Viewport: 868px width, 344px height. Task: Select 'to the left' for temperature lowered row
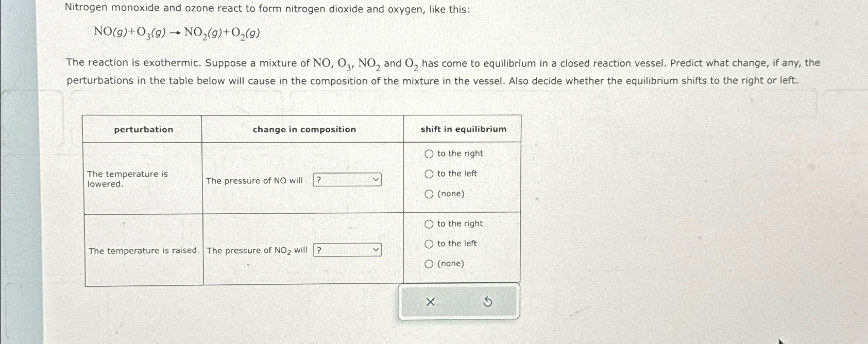tap(428, 174)
